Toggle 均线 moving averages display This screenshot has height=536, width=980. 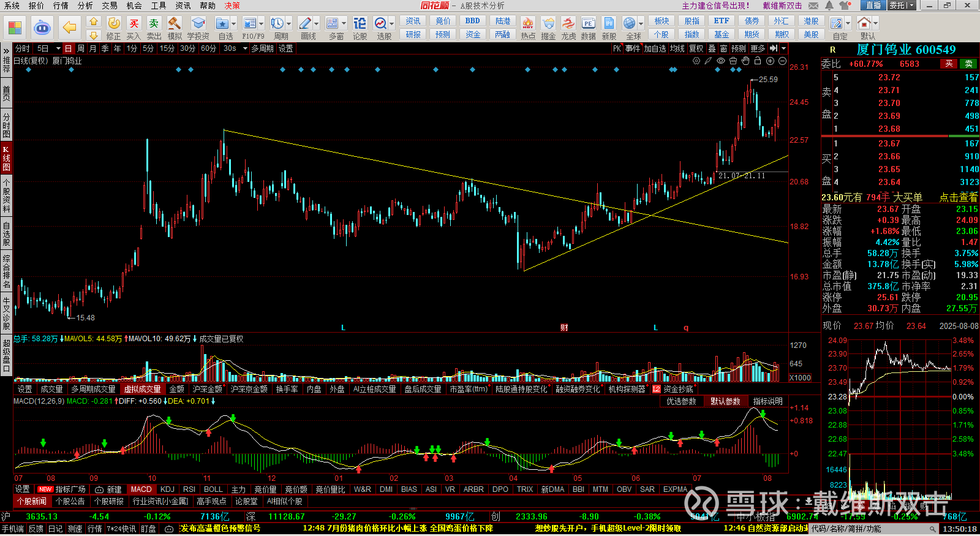[x=677, y=48]
